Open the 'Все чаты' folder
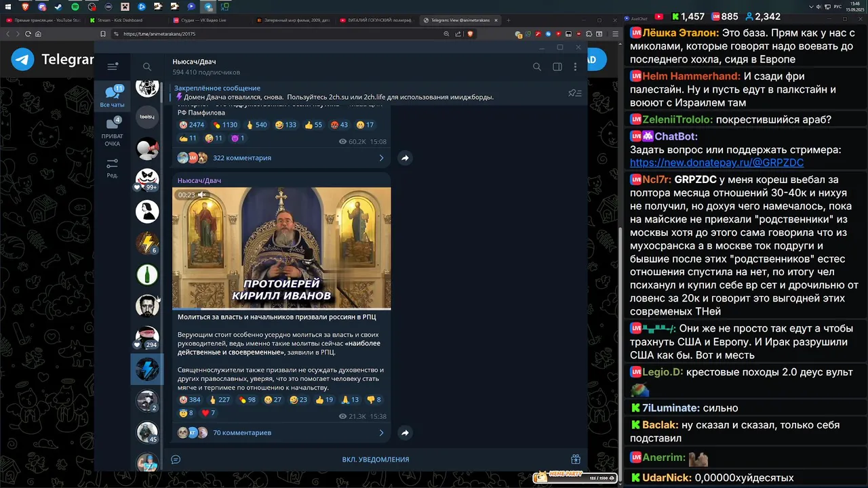868x488 pixels. tap(113, 96)
